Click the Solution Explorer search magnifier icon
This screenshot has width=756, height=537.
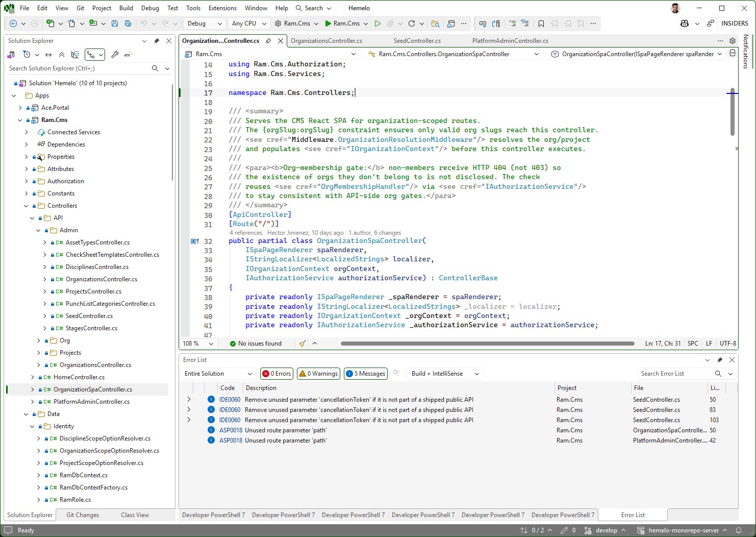pos(155,68)
